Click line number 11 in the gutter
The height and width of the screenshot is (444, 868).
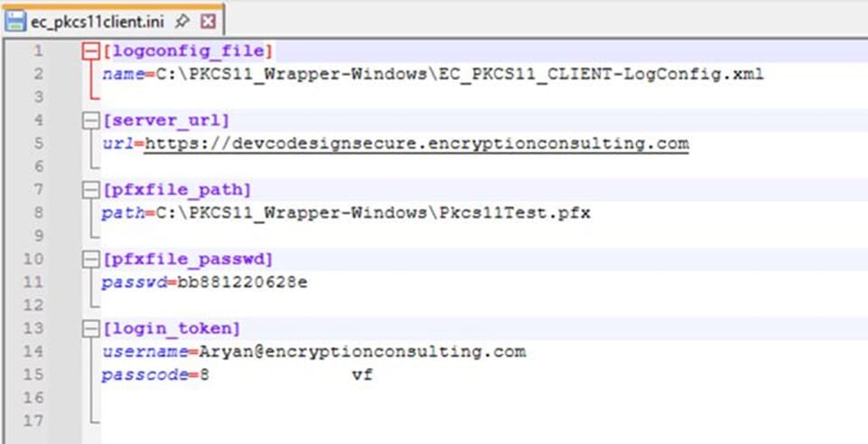(34, 282)
